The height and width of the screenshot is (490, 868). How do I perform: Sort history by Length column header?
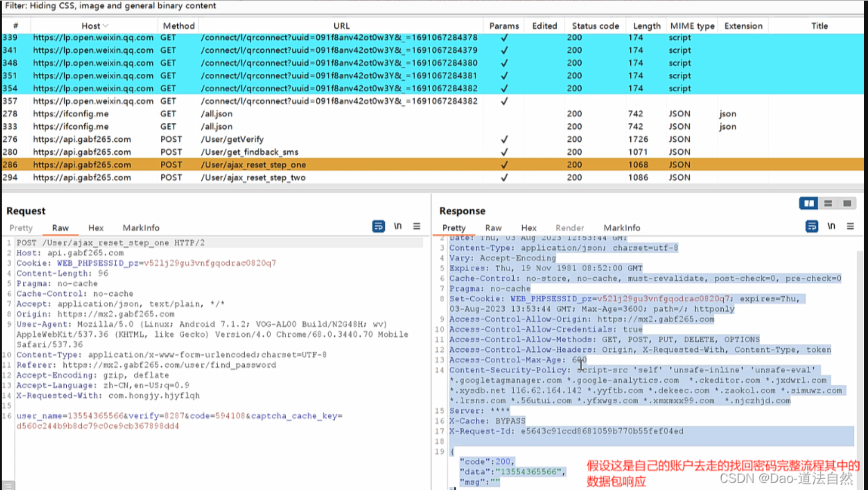pos(647,26)
